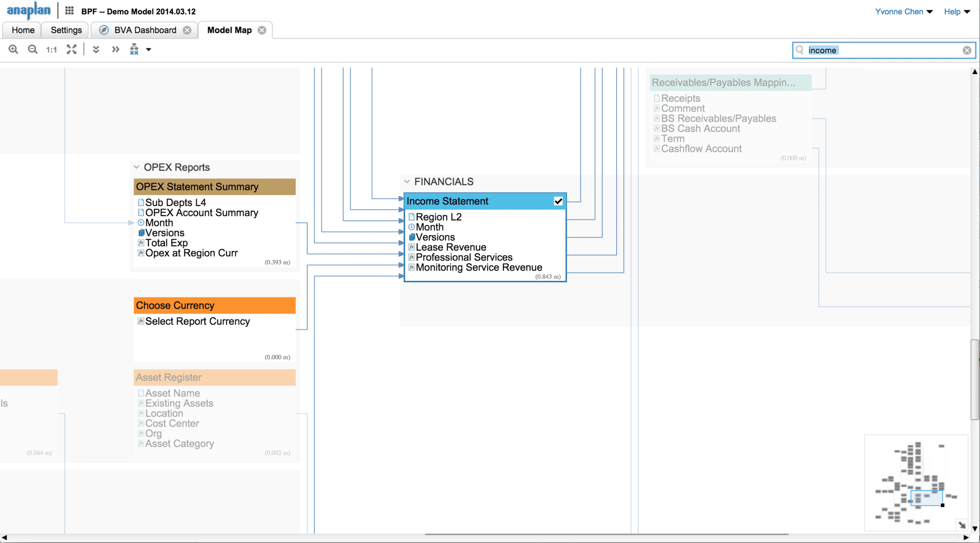Click the zoom in magnifier icon
The height and width of the screenshot is (543, 980).
coord(14,49)
